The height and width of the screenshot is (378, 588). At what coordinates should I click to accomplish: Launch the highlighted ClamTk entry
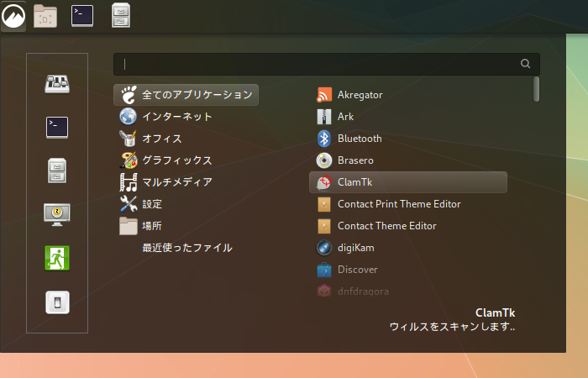click(408, 182)
